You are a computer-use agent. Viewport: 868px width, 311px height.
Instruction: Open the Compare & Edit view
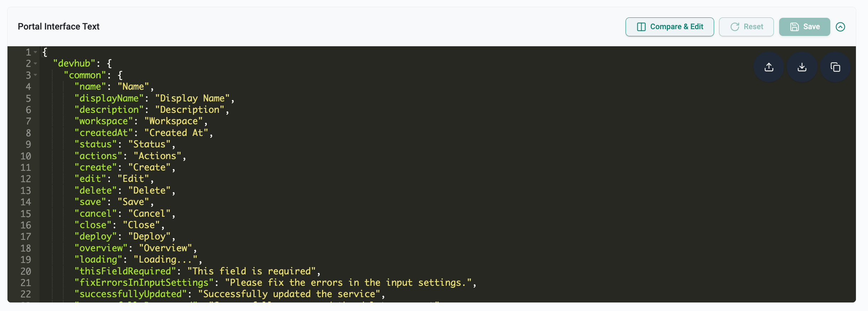pos(670,27)
